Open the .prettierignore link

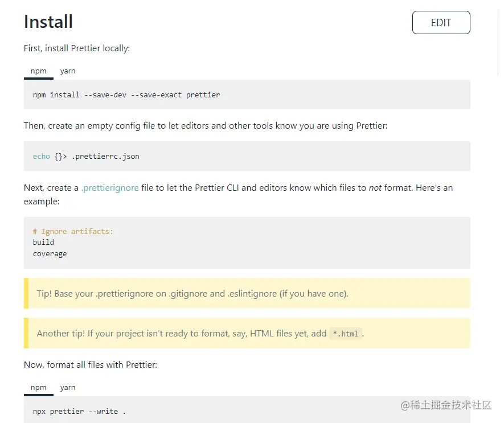click(110, 187)
